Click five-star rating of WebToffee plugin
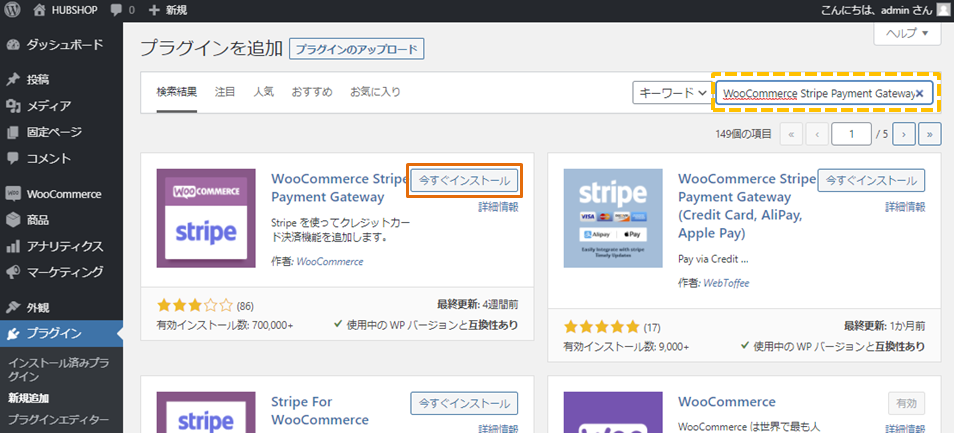Screen dimensions: 954x434 [602, 327]
